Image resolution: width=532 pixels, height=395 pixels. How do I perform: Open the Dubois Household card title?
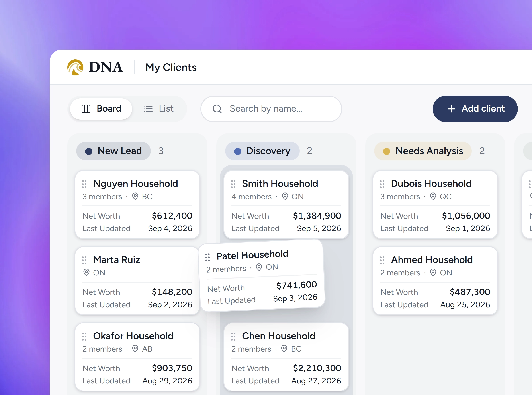[x=431, y=184]
